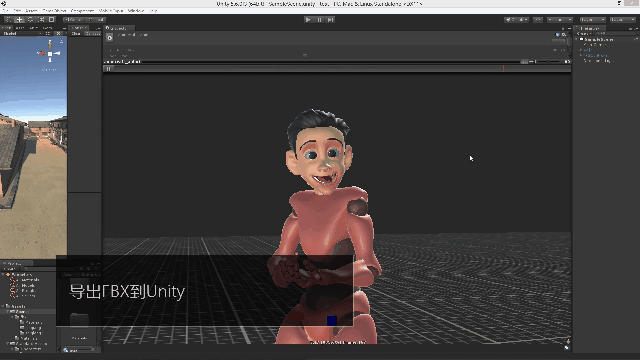Click the scene orientation gizmo center cube
640x360 pixels.
(x=50, y=53)
